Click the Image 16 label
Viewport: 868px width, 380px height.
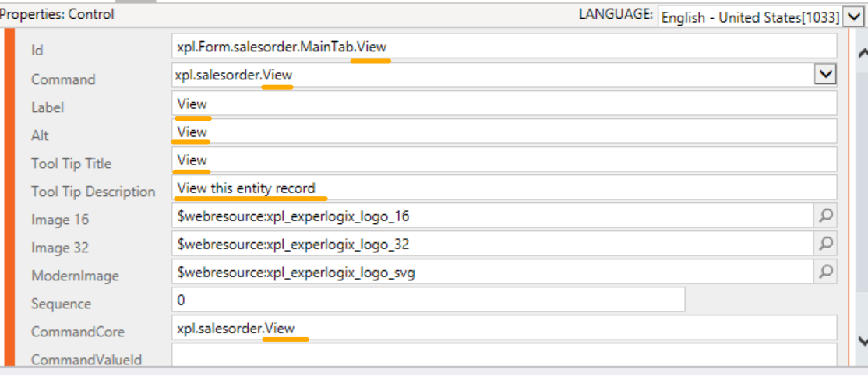60,220
